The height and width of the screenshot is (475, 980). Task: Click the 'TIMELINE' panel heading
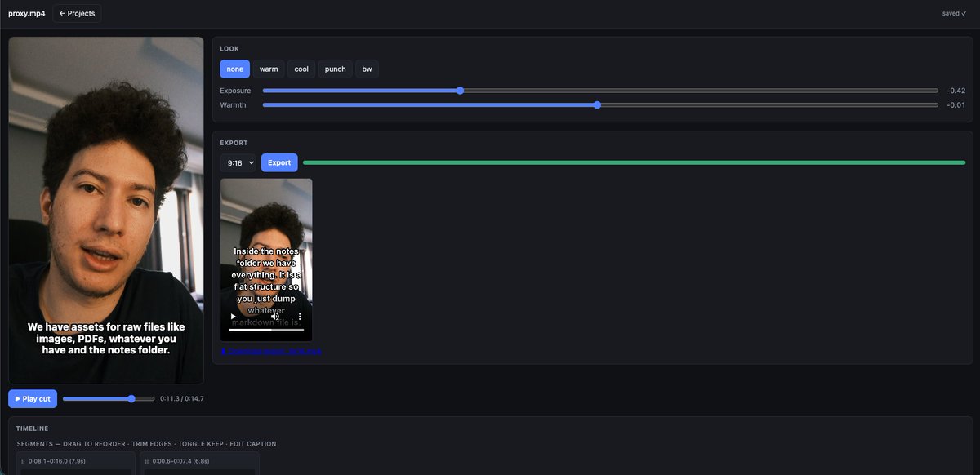click(x=33, y=428)
